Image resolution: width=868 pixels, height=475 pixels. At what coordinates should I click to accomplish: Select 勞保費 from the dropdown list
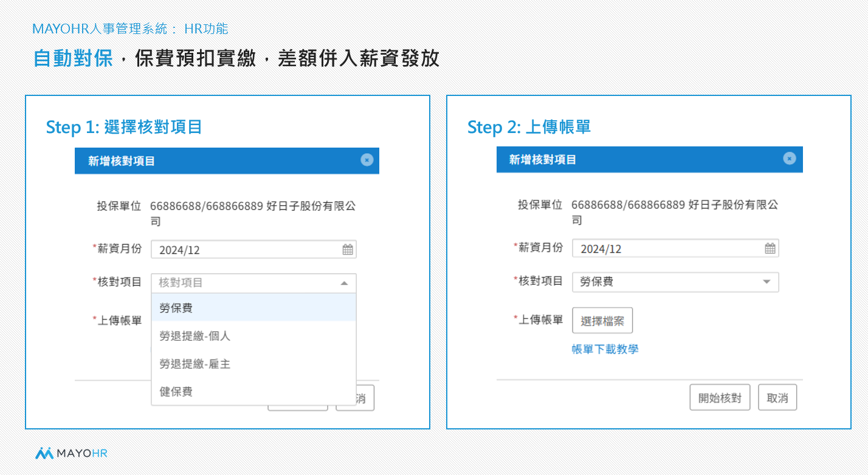point(253,308)
